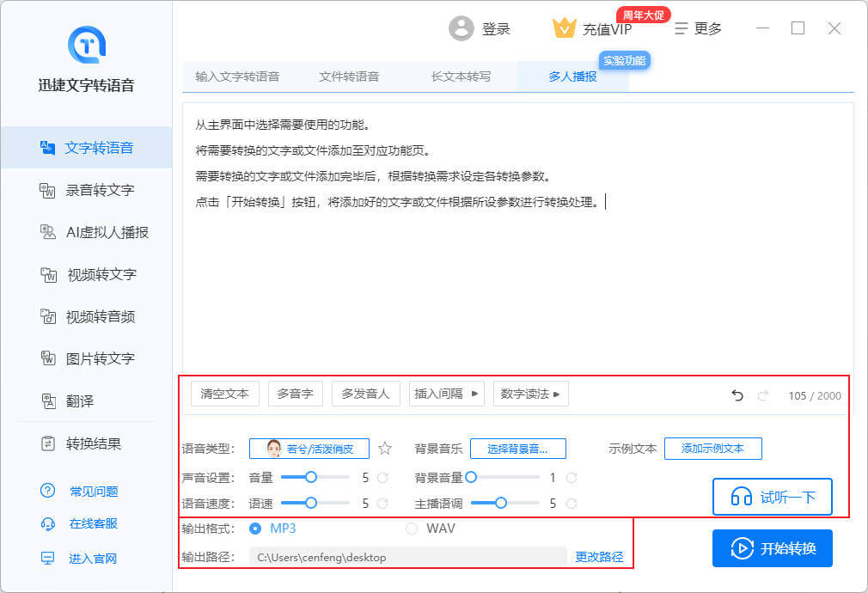Open the 翻译 sidebar tool
The width and height of the screenshot is (868, 593).
(x=80, y=401)
